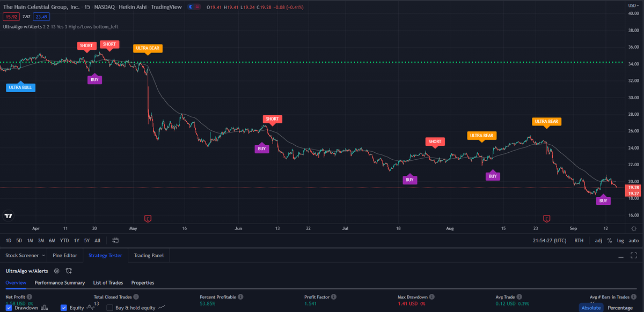Viewport: 644px width, 312px height.
Task: Click the BUY label in mid-June
Action: tap(262, 148)
